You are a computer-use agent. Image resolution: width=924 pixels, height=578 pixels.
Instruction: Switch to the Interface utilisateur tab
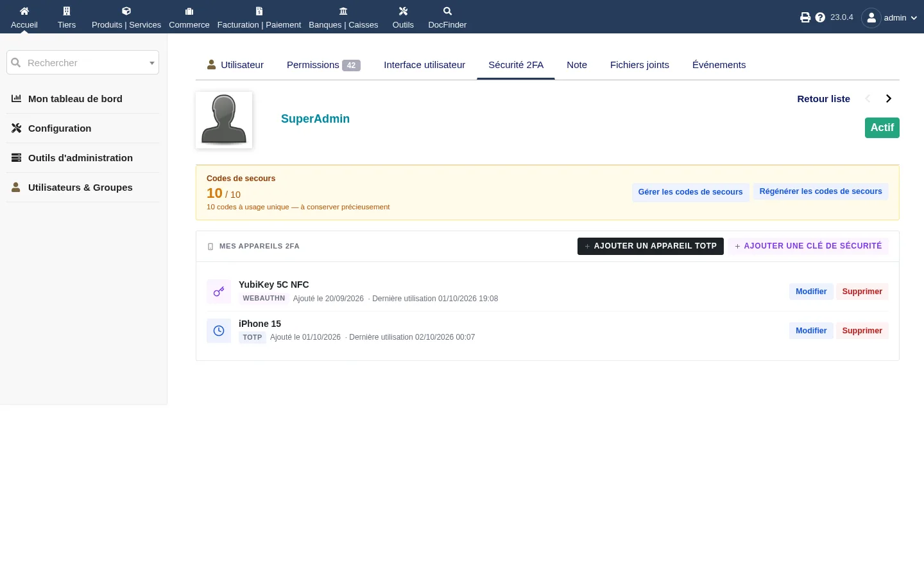425,65
